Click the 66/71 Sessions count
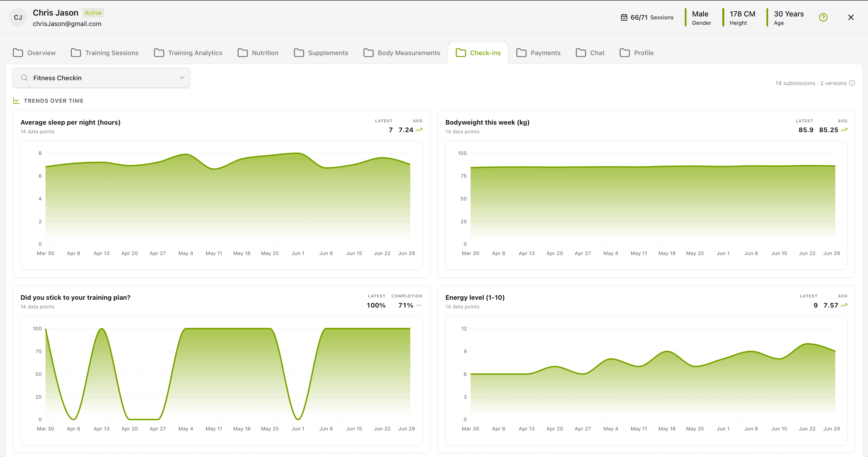 coord(652,17)
